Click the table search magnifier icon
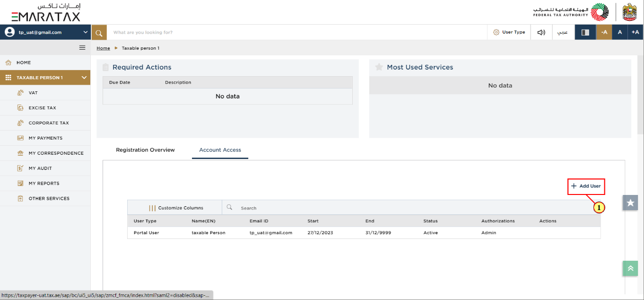Screen dimensions: 644x300 coord(229,207)
